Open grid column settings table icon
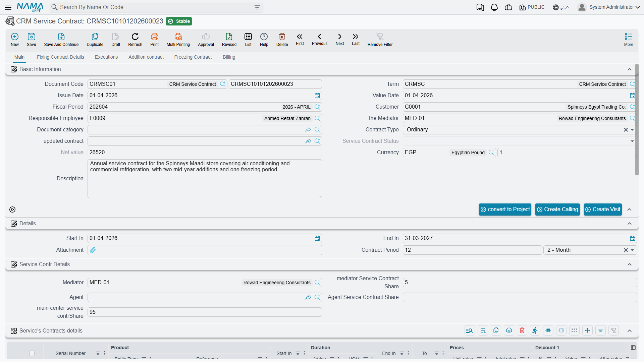The width and height of the screenshot is (644, 362). coord(633,348)
